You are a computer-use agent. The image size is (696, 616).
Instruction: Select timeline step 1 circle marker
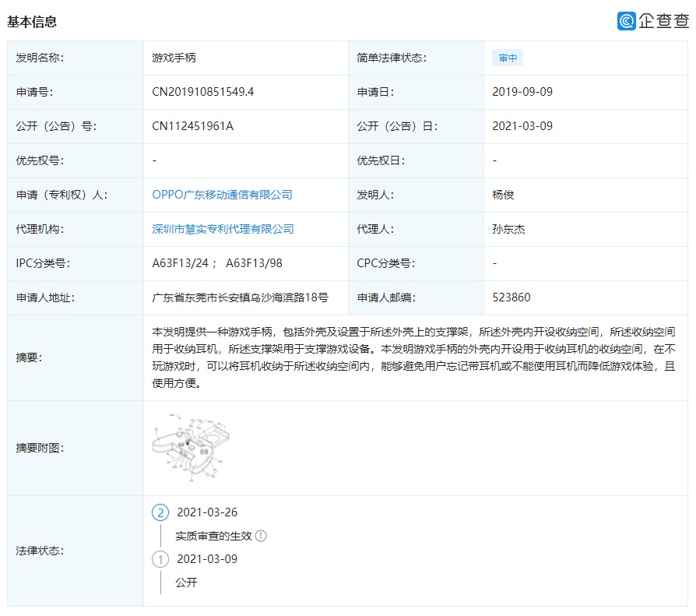pos(160,559)
